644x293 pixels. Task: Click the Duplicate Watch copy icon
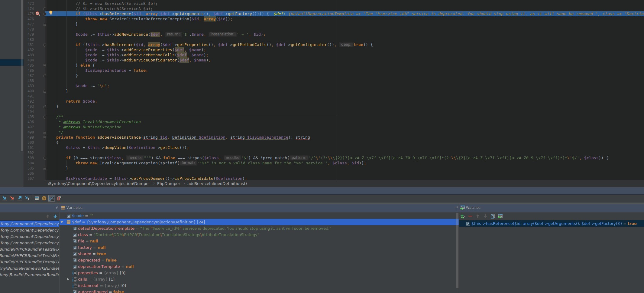(x=493, y=216)
